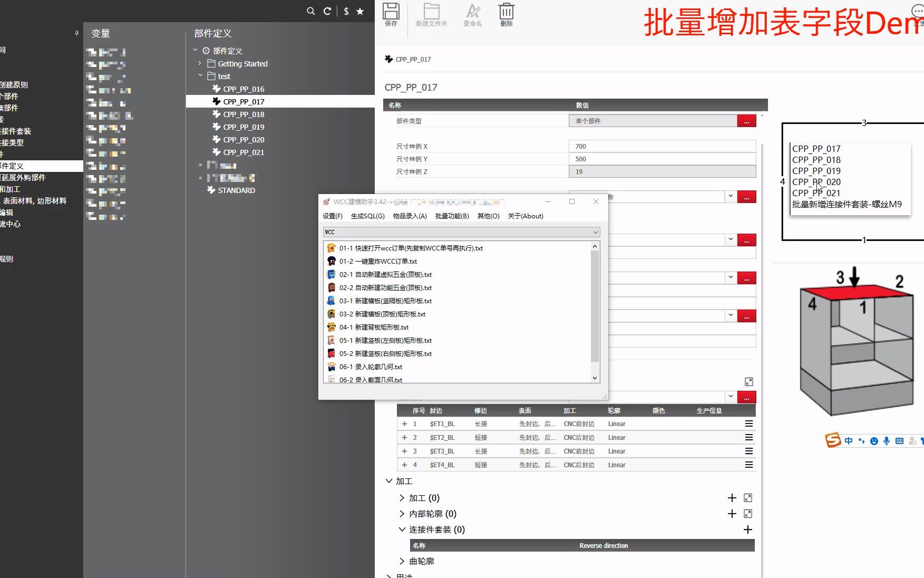This screenshot has width=924, height=578.
Task: Open the row menu icon for $ET4_BL
Action: click(748, 465)
